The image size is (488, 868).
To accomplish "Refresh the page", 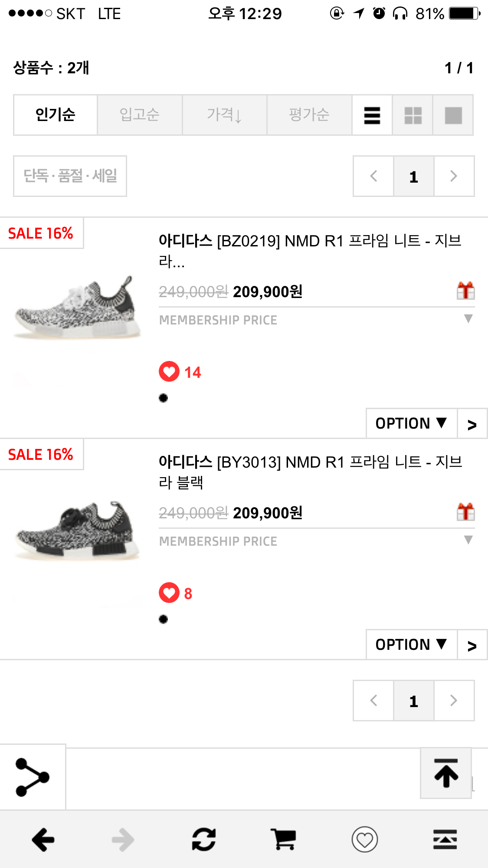I will [x=204, y=840].
